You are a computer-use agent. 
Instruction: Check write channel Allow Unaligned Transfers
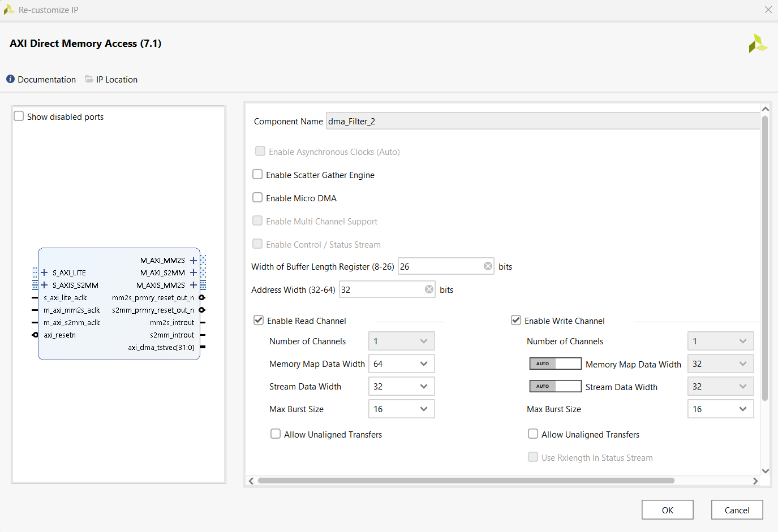[533, 434]
